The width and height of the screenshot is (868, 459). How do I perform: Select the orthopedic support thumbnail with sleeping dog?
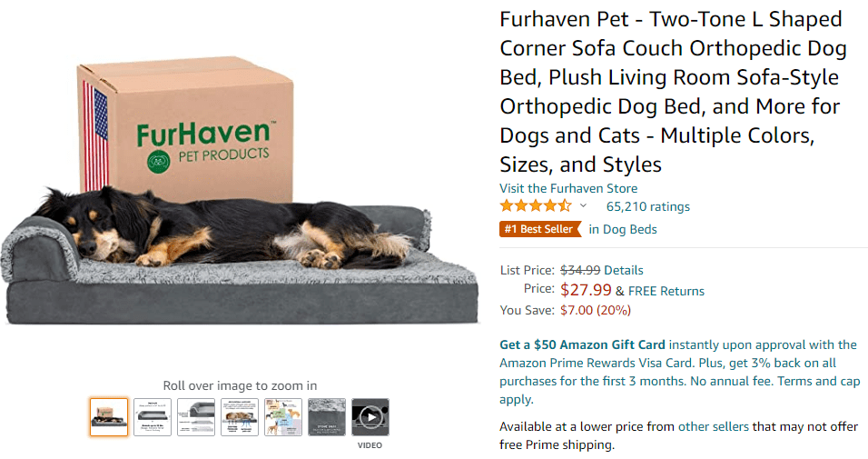pyautogui.click(x=240, y=417)
